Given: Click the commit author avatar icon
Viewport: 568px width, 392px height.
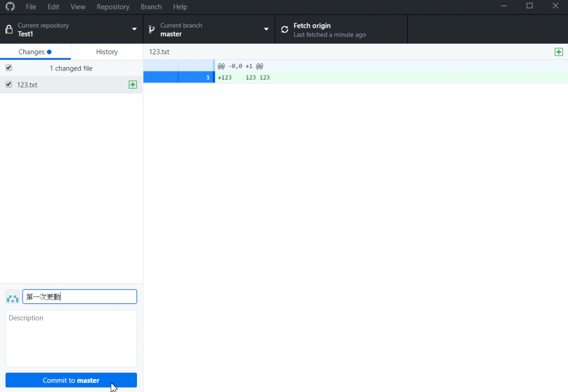Looking at the screenshot, I should click(x=13, y=297).
